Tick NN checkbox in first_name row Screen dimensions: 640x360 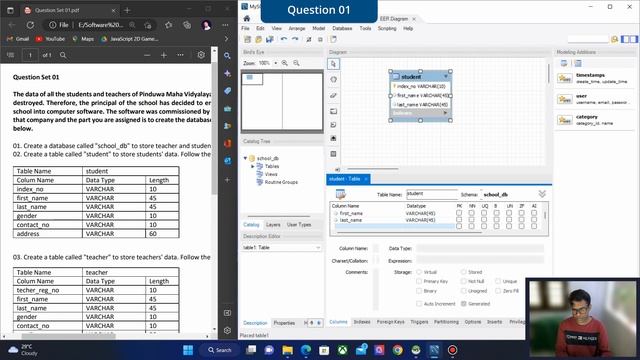point(471,213)
